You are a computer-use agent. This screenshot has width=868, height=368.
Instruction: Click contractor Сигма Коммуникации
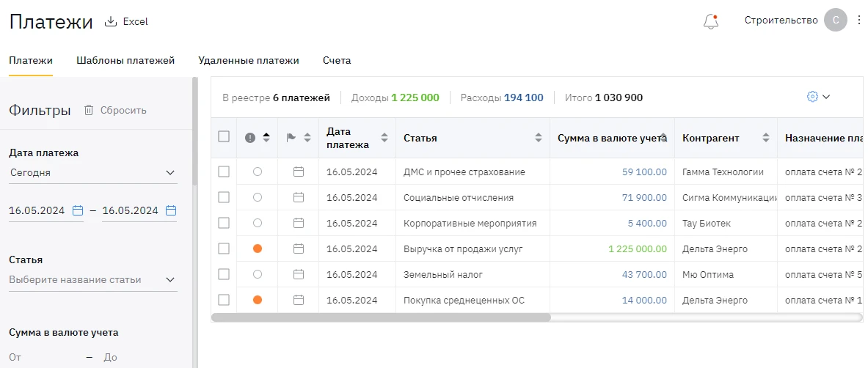729,197
